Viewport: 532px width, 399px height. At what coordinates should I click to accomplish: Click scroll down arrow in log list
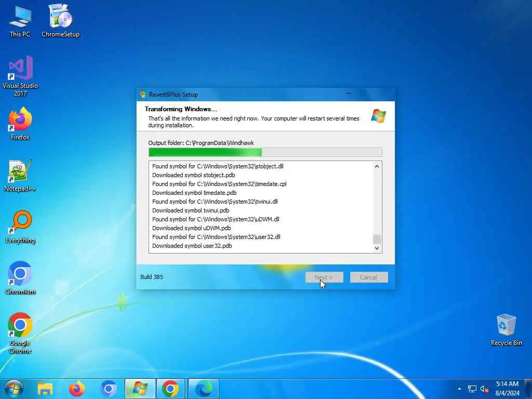[377, 248]
